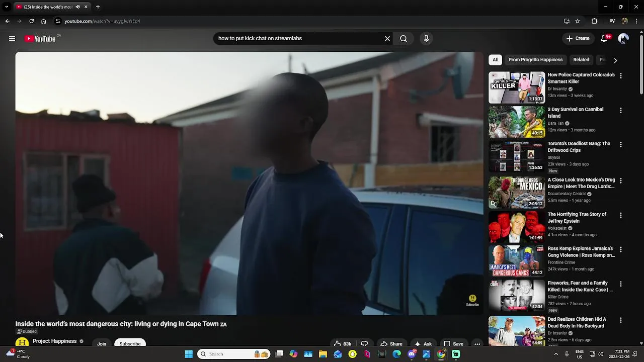Image resolution: width=644 pixels, height=362 pixels.
Task: Open The Horrifying True Story of Jeffrey Epstein thumbnail
Action: (x=517, y=227)
